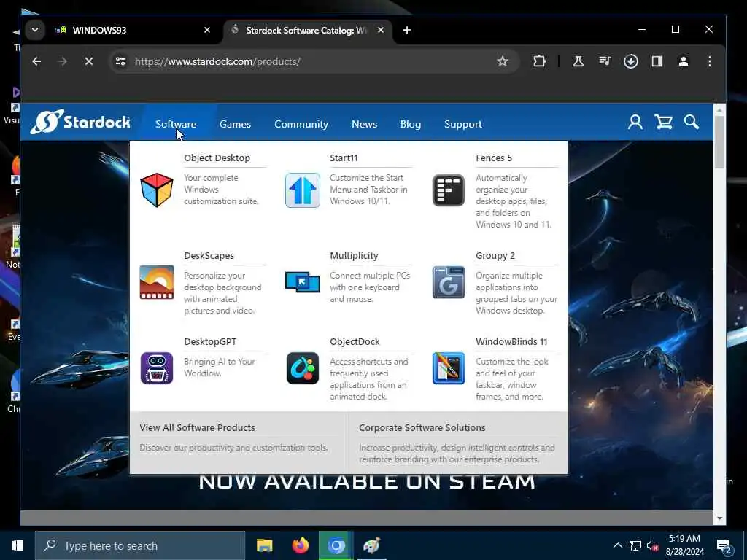The width and height of the screenshot is (747, 560).
Task: Click the ObjectDock icon
Action: (303, 368)
